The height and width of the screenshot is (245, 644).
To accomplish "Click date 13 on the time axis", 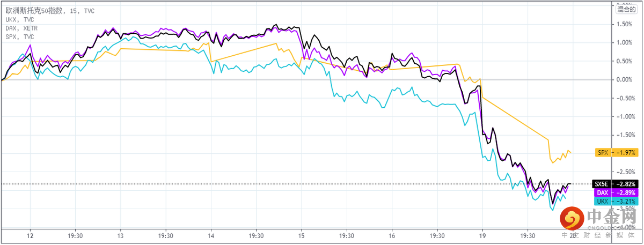I will [121, 235].
